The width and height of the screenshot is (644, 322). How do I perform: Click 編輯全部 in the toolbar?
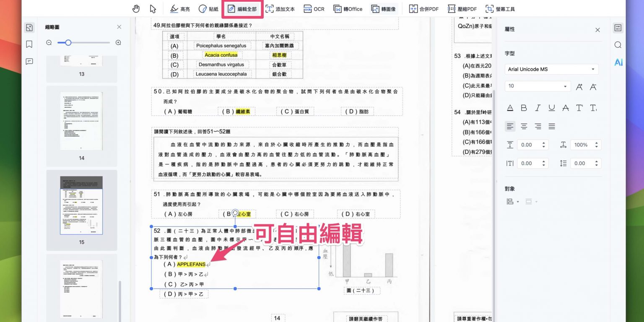pyautogui.click(x=242, y=9)
